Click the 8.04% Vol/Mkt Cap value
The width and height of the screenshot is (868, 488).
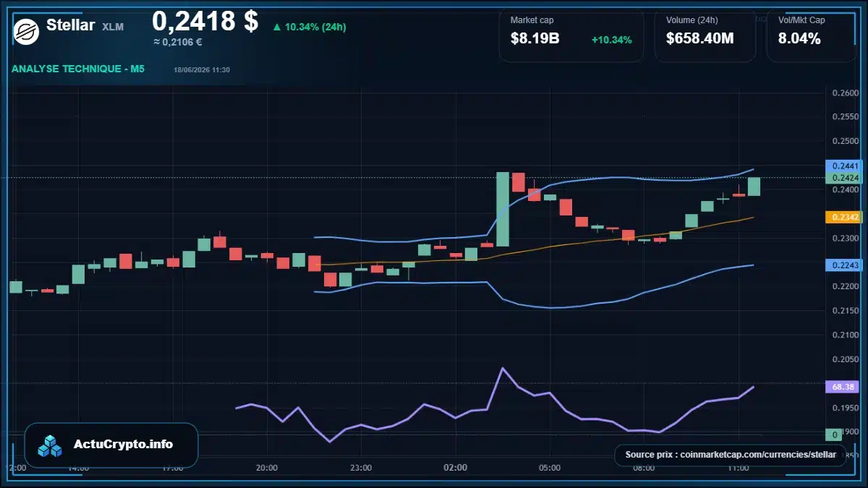(799, 39)
